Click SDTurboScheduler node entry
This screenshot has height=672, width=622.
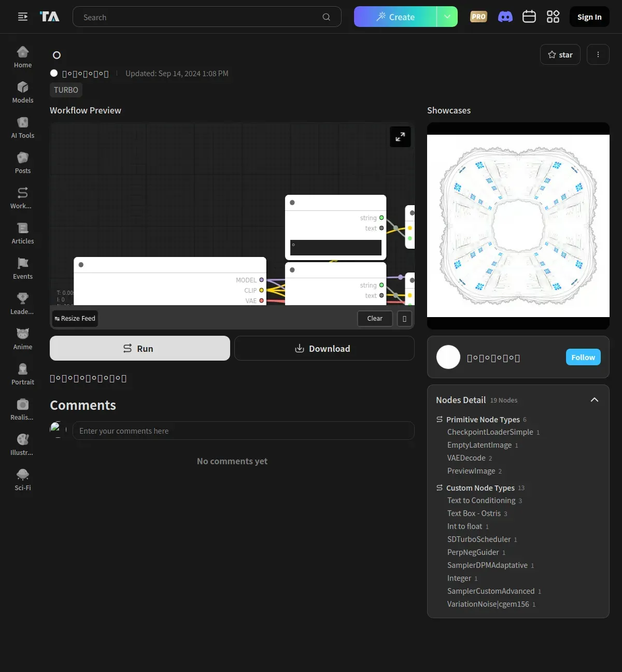pyautogui.click(x=479, y=539)
